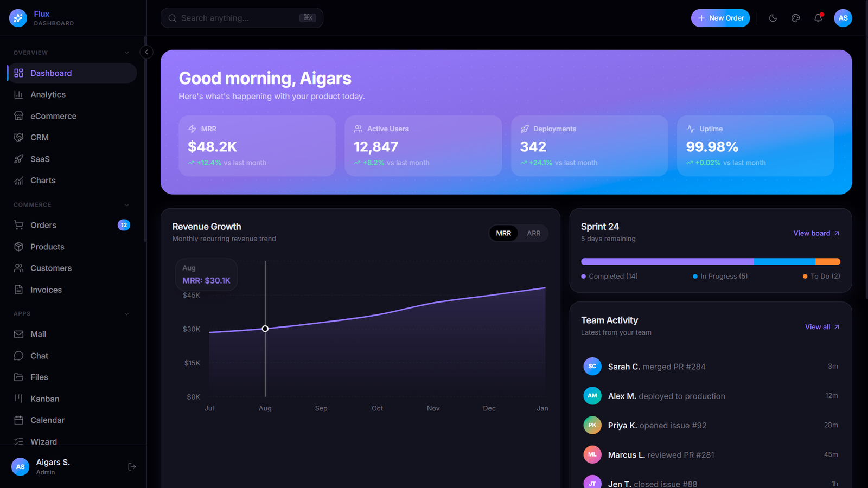The width and height of the screenshot is (868, 488).
Task: Click the Calendar icon in sidebar
Action: [x=18, y=420]
